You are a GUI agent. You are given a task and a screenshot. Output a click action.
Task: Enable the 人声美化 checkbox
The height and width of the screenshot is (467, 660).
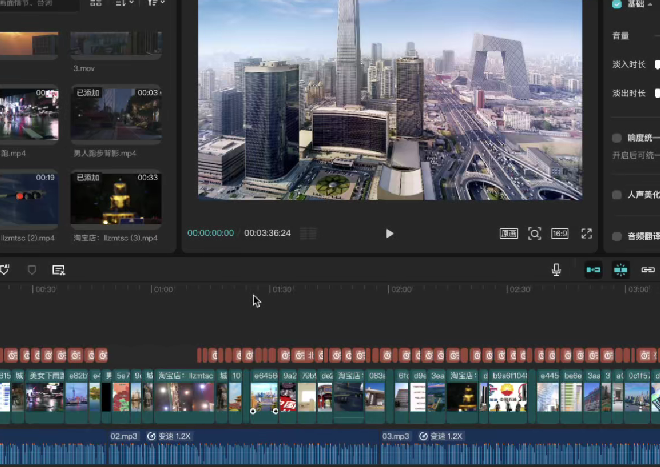pos(617,195)
